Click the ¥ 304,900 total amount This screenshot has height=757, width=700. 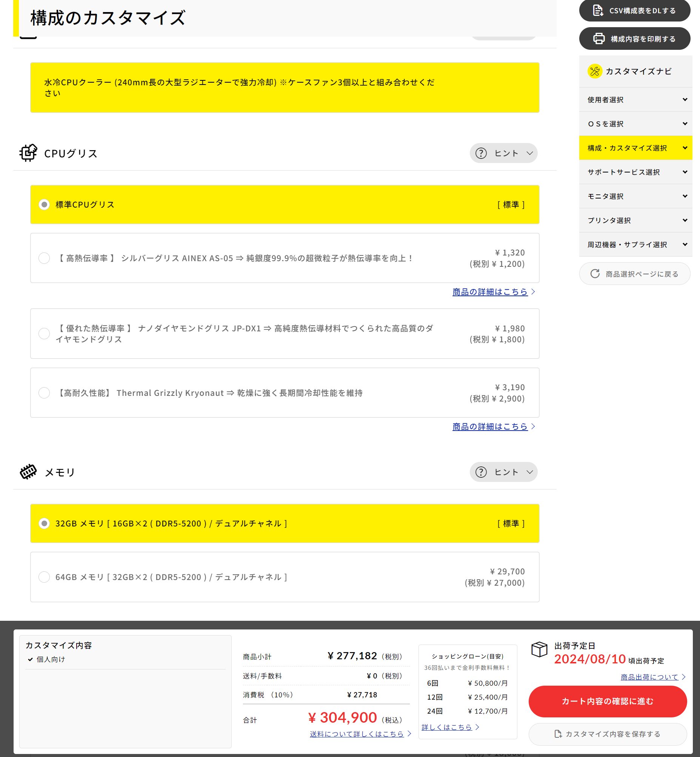342,718
